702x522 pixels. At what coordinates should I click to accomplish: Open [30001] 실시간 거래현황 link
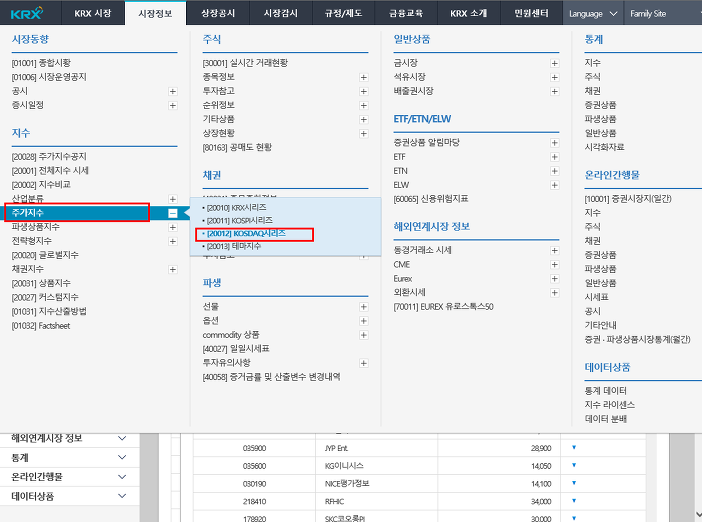click(x=245, y=63)
